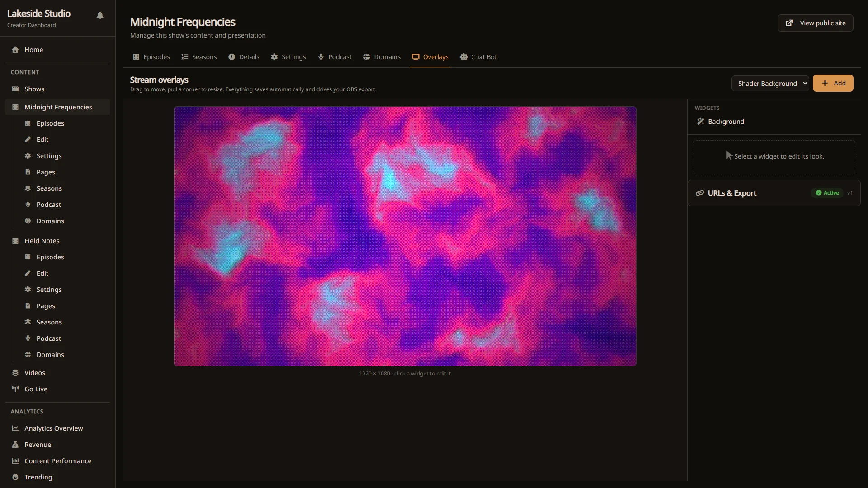Open View public site

(x=815, y=23)
